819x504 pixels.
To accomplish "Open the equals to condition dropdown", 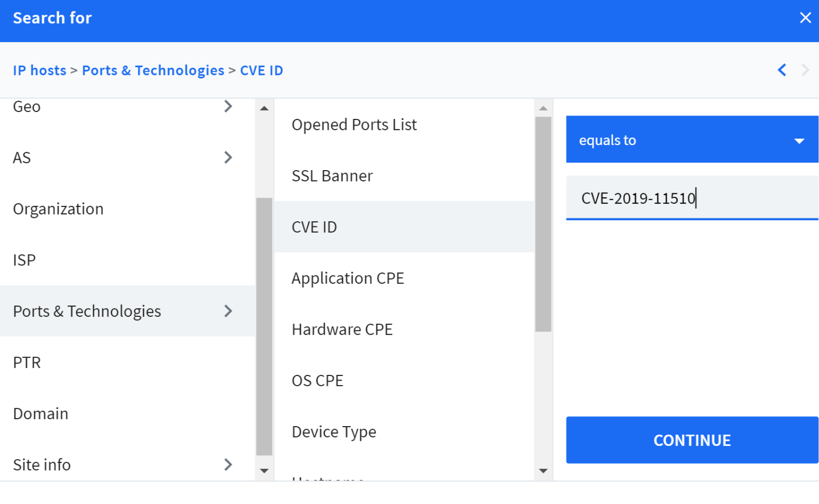I will pyautogui.click(x=692, y=139).
